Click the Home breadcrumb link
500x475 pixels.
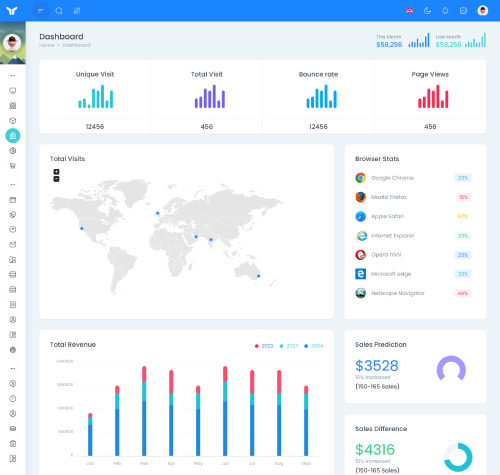coord(46,45)
